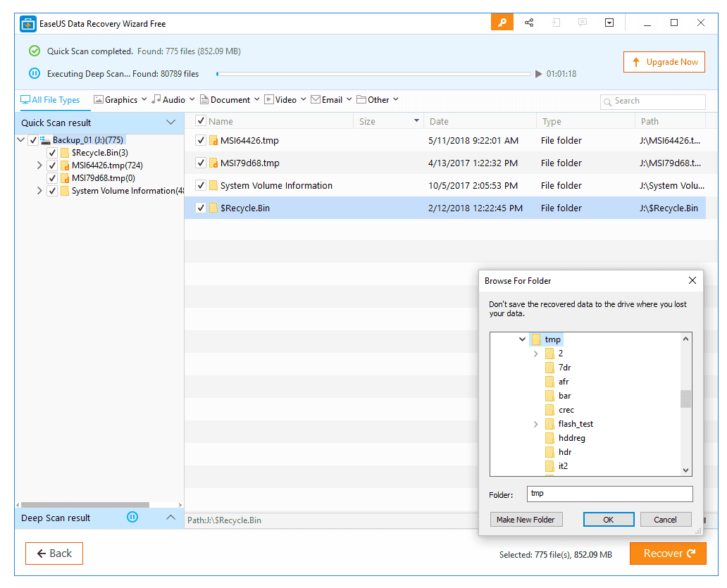The image size is (727, 588).
Task: Open the Email file type filter
Action: pos(331,99)
